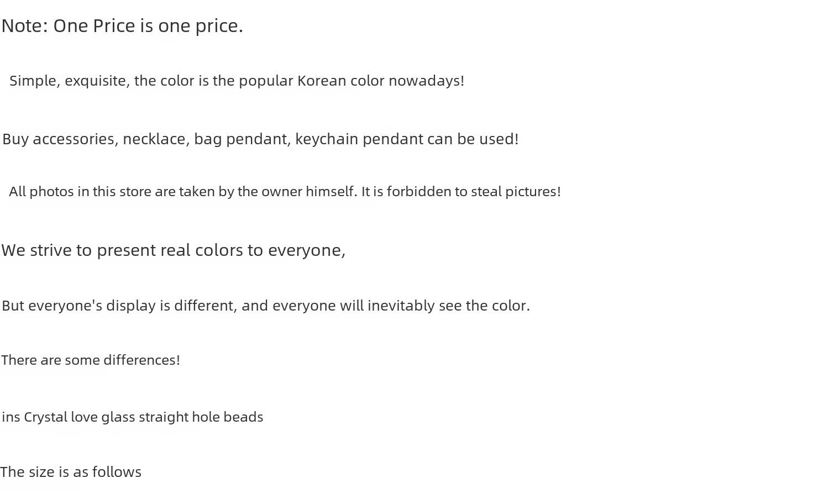Click the 'forbidden to steal pictures!' text
The width and height of the screenshot is (829, 504).
coord(474,192)
